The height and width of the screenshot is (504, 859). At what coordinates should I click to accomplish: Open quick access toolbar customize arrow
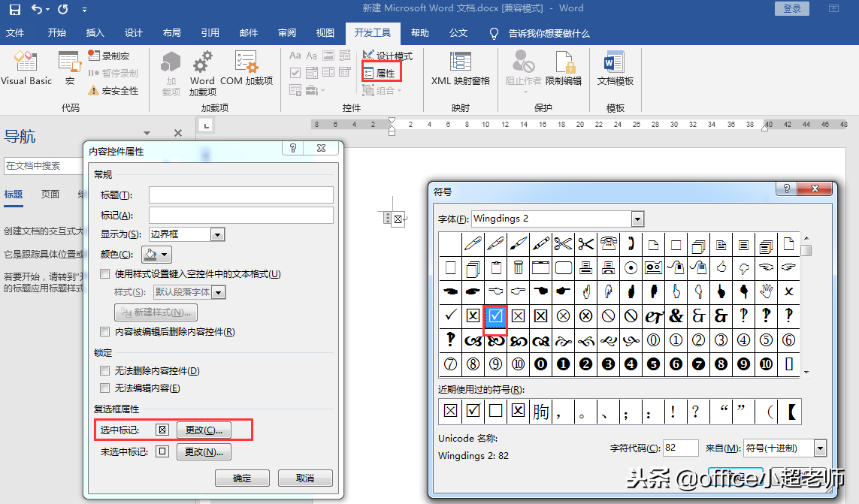click(x=84, y=9)
